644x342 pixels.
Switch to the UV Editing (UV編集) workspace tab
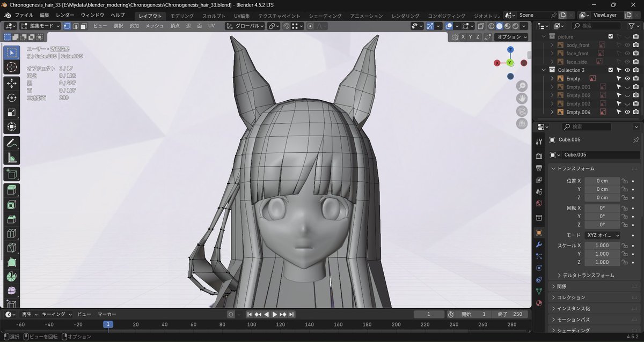click(x=241, y=16)
